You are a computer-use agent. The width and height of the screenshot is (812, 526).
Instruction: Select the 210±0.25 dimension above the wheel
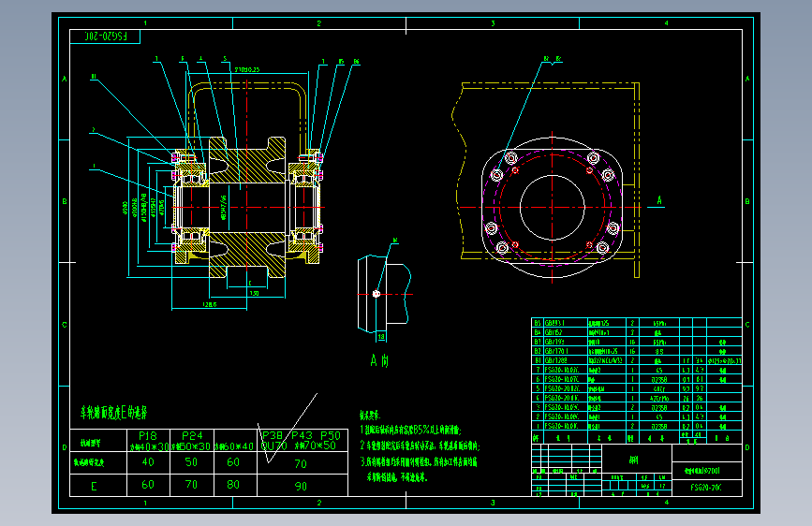coord(247,69)
